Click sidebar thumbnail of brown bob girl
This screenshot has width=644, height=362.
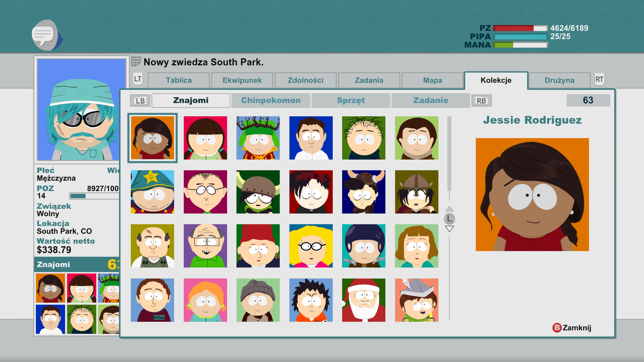pos(82,288)
